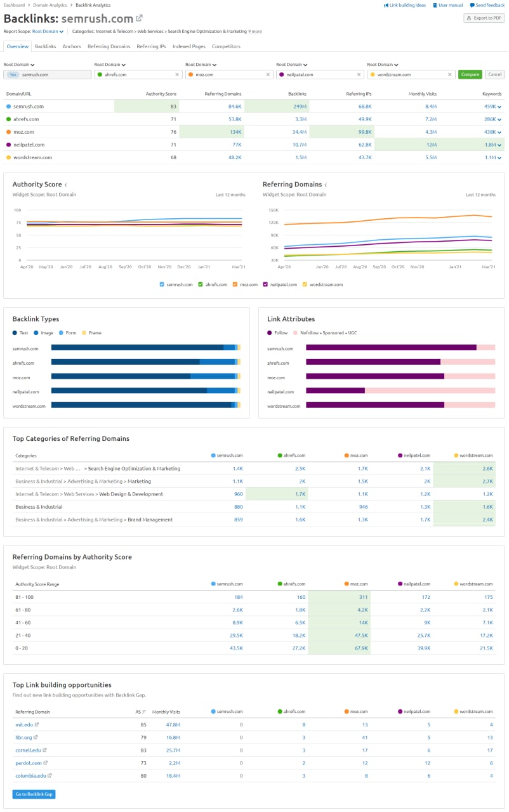Click moz.com 81 - 100 value 311
Image resolution: width=509 pixels, height=812 pixels.
[x=363, y=597]
